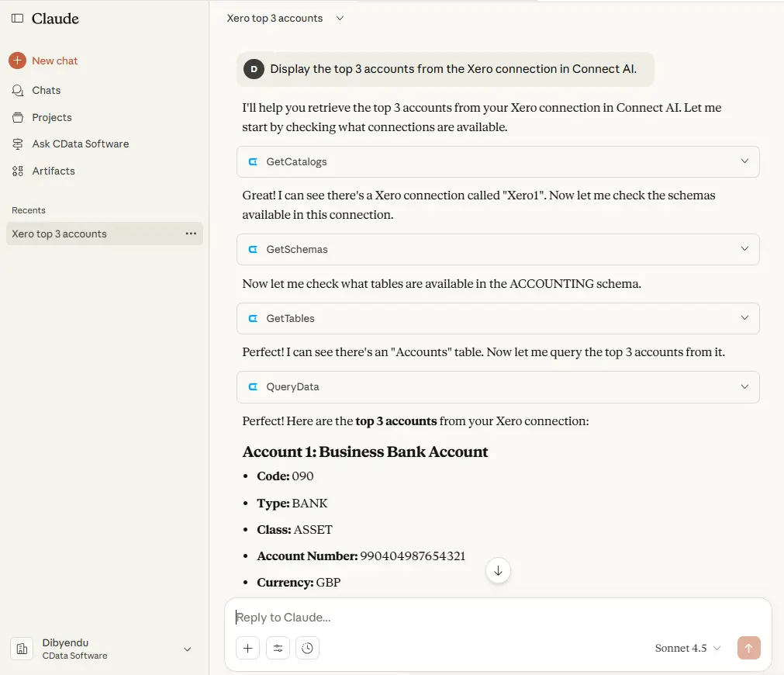Open the chat history clock icon in composer
The height and width of the screenshot is (675, 784).
click(307, 648)
